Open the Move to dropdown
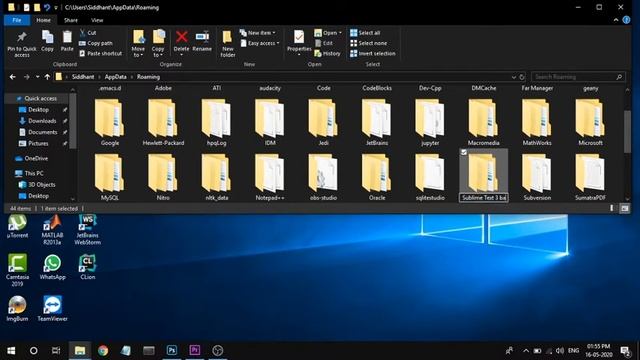 138,43
